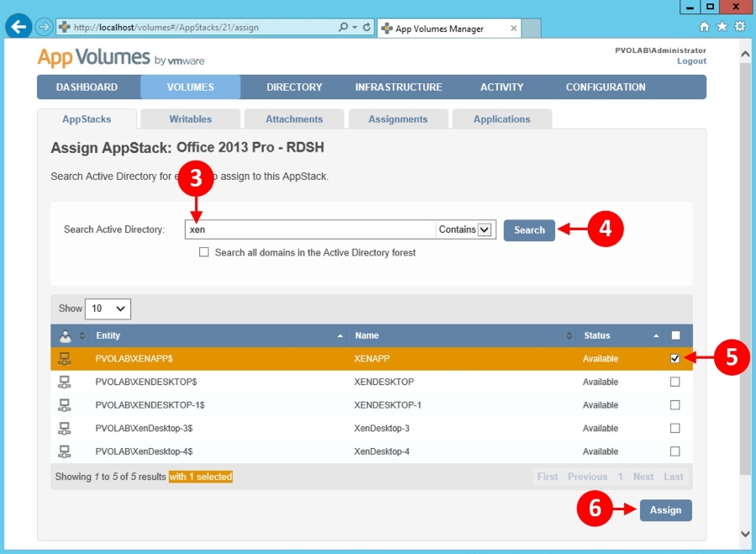Viewport: 756px width, 554px height.
Task: Go to First results page
Action: coord(548,477)
